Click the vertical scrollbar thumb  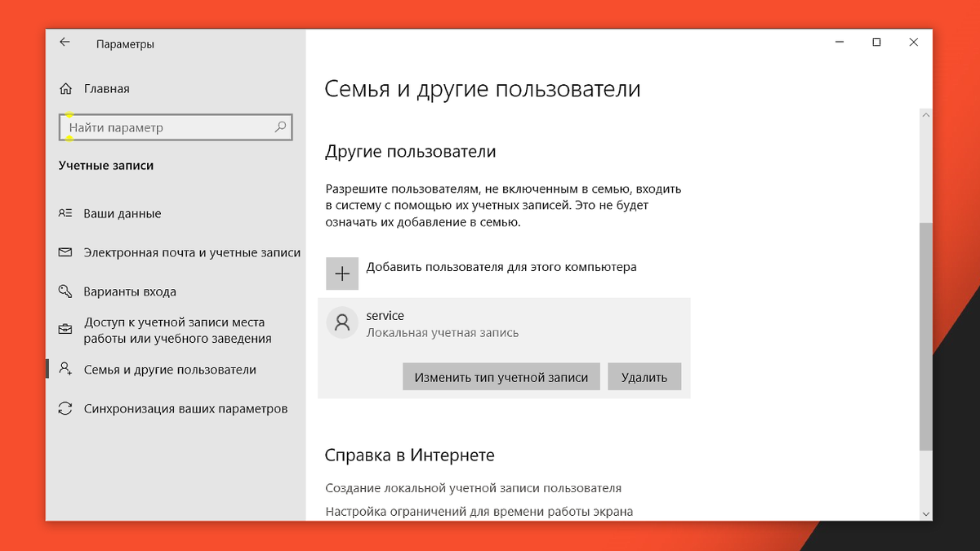point(925,335)
